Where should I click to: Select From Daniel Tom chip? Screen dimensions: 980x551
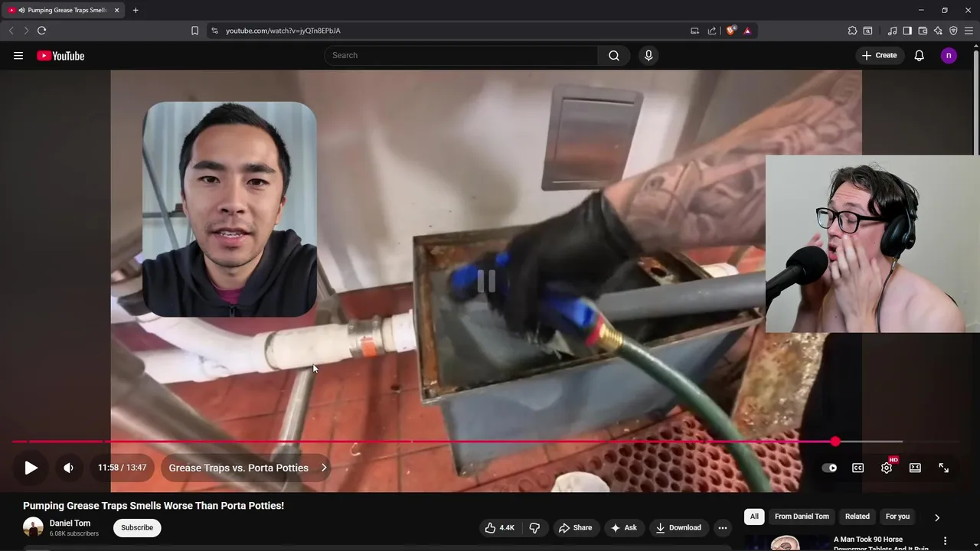[802, 517]
